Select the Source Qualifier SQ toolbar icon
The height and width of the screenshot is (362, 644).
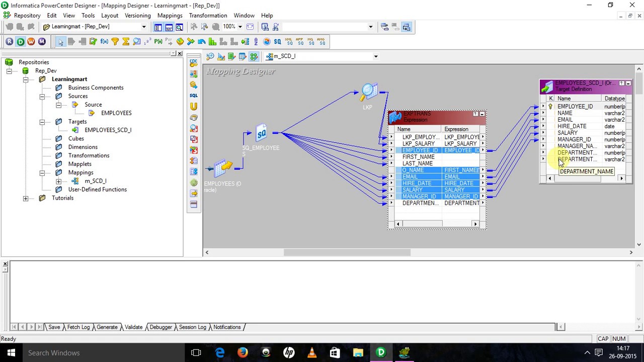[x=277, y=42]
